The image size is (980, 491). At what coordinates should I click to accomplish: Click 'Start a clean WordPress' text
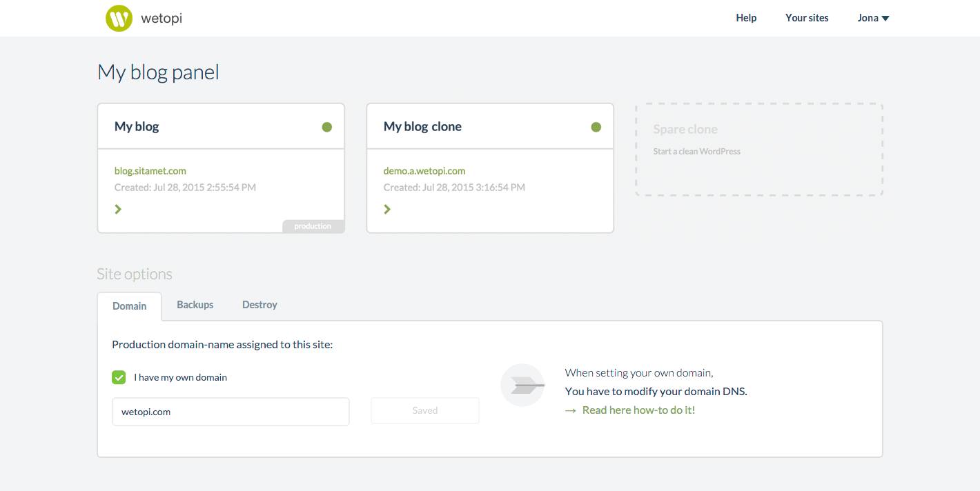point(697,152)
